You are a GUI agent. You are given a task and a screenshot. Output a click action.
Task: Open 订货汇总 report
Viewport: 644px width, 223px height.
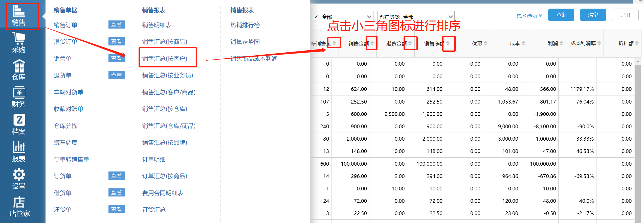coord(154,210)
